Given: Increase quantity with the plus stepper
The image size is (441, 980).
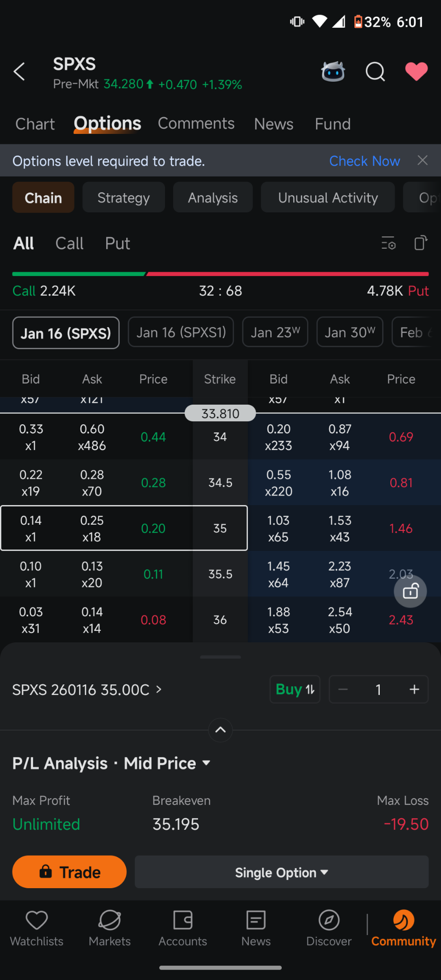Looking at the screenshot, I should coord(414,689).
